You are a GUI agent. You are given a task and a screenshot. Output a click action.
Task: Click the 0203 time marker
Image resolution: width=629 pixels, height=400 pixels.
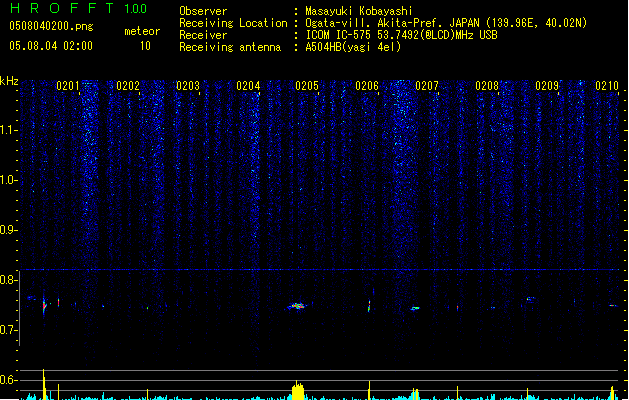tap(188, 85)
